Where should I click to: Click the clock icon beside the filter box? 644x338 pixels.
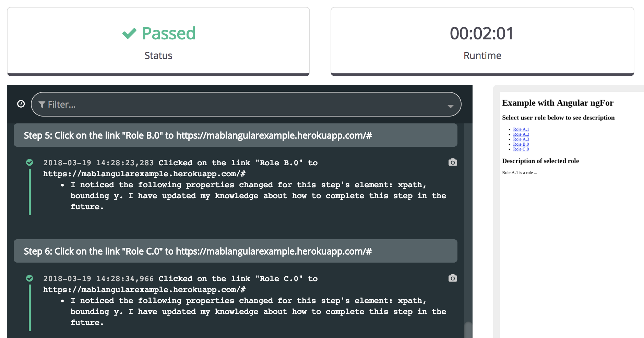pyautogui.click(x=21, y=104)
